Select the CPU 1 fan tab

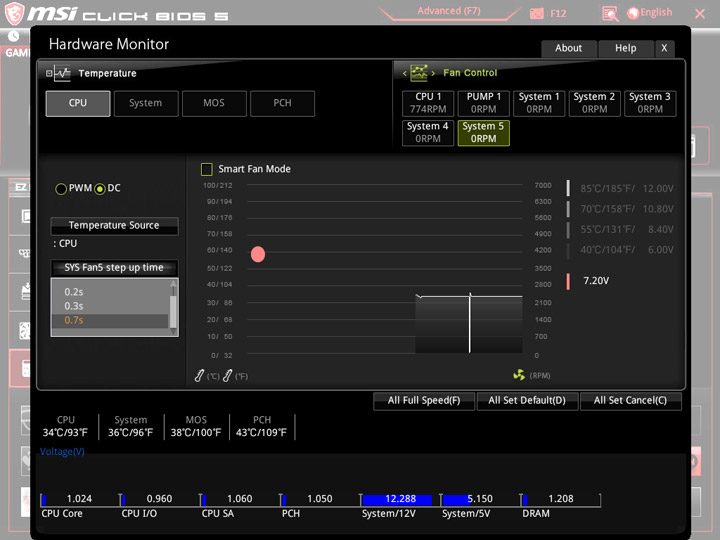coord(428,103)
